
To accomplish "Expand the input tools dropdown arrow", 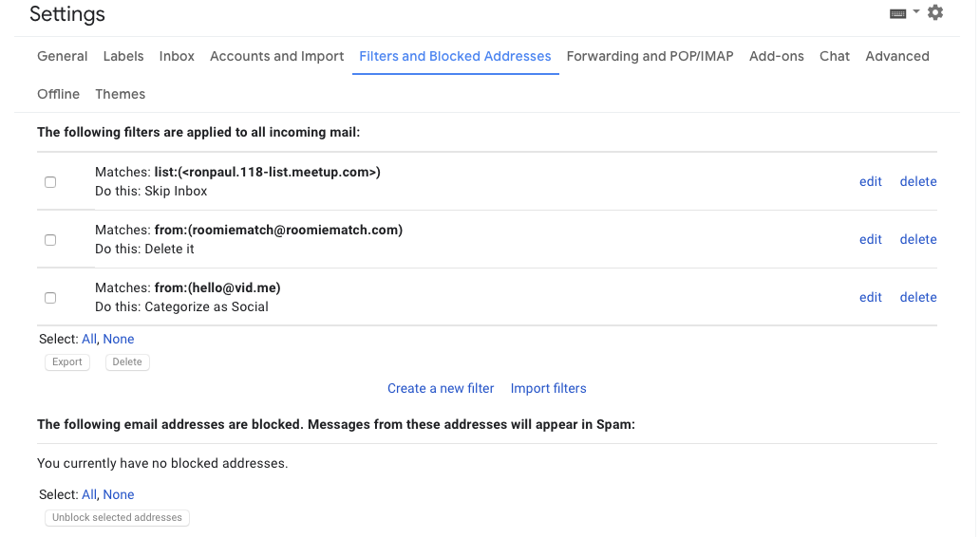I will (x=915, y=11).
